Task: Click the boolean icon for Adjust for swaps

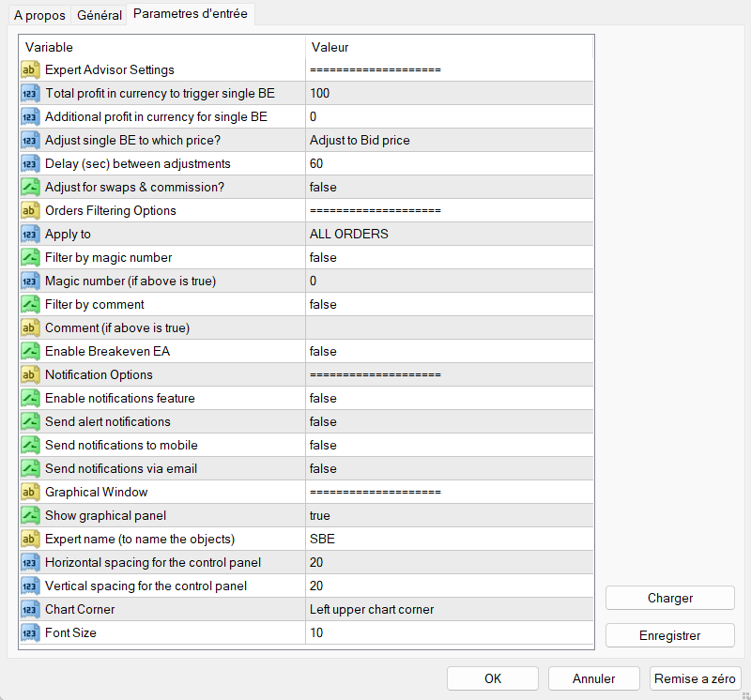Action: tap(29, 188)
